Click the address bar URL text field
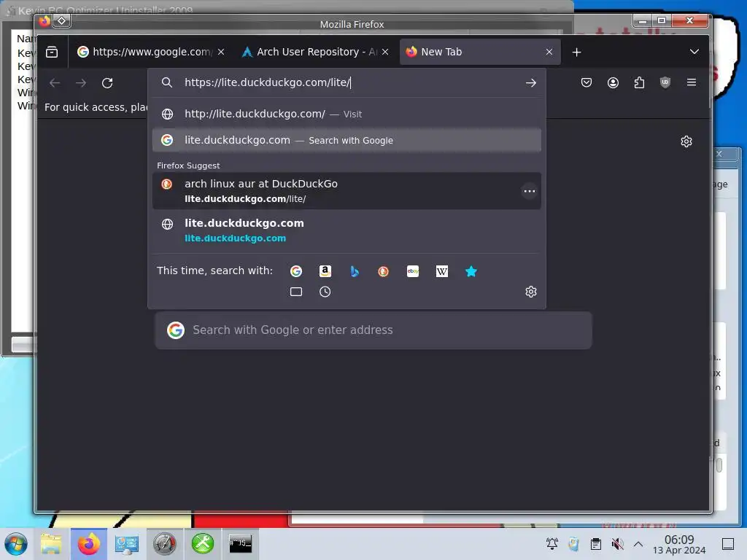 [348, 82]
